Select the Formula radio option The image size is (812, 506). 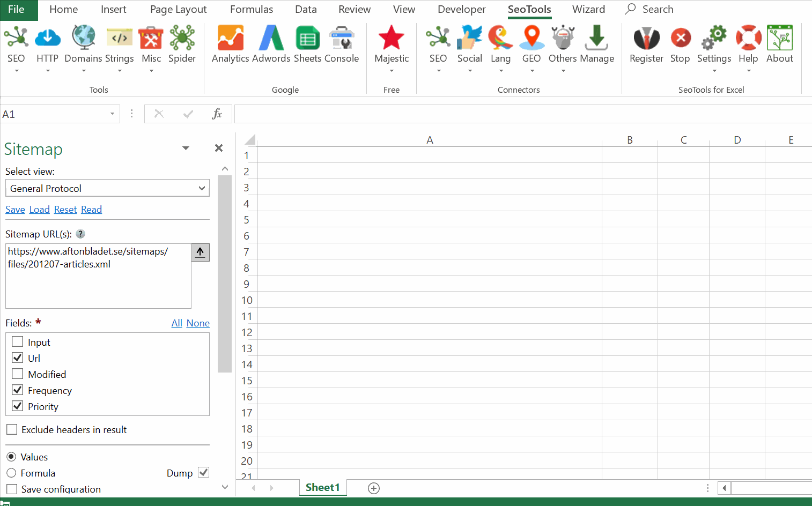click(x=11, y=473)
